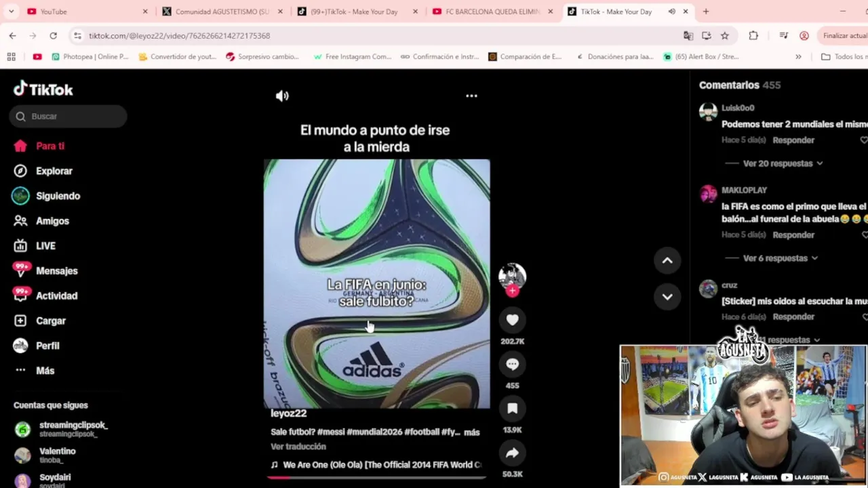Open MAKLOPLAY's profile avatar
This screenshot has width=868, height=488.
(x=708, y=195)
